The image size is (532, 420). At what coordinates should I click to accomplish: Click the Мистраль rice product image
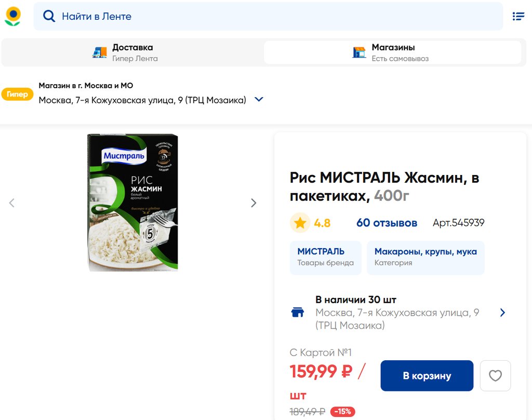[x=132, y=202]
